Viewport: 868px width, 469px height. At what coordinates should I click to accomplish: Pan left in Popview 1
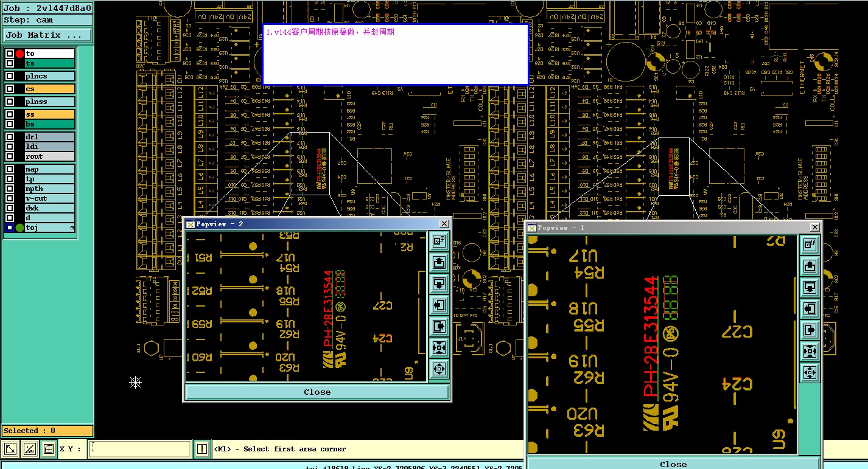coord(810,308)
